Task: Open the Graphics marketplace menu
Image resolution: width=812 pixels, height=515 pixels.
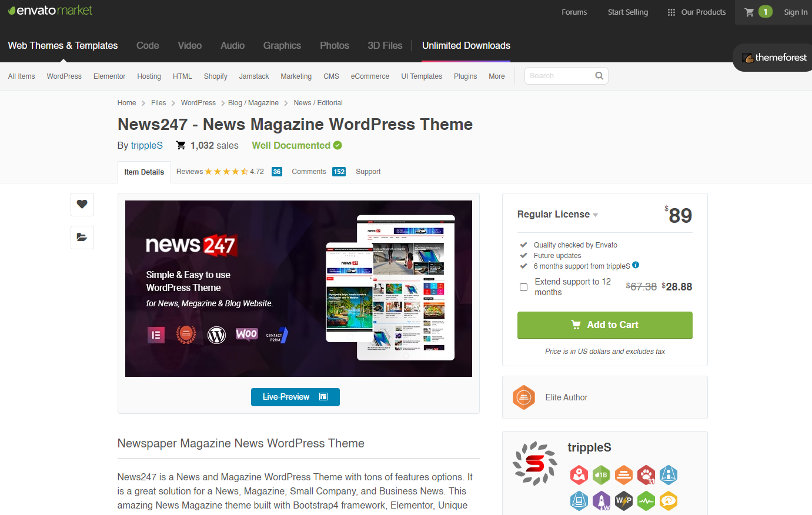Action: [x=282, y=46]
